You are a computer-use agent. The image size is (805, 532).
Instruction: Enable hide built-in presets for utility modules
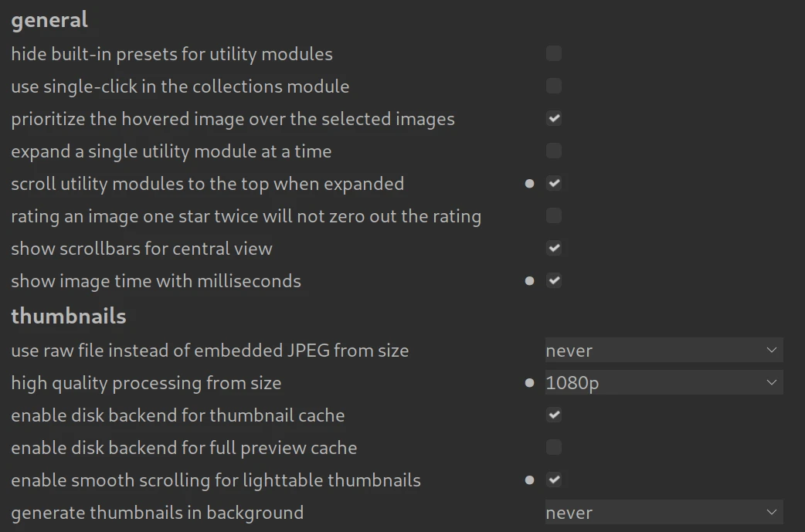coord(553,54)
